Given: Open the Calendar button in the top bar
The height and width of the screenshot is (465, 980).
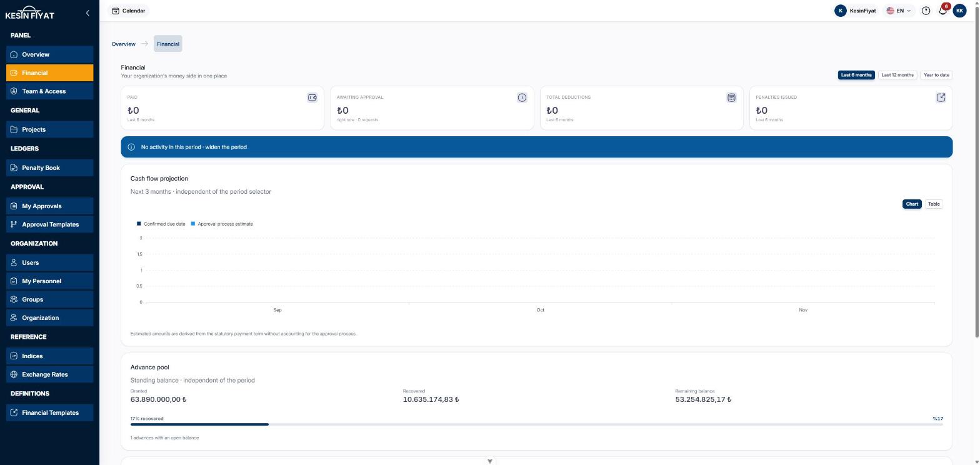Looking at the screenshot, I should (x=129, y=11).
